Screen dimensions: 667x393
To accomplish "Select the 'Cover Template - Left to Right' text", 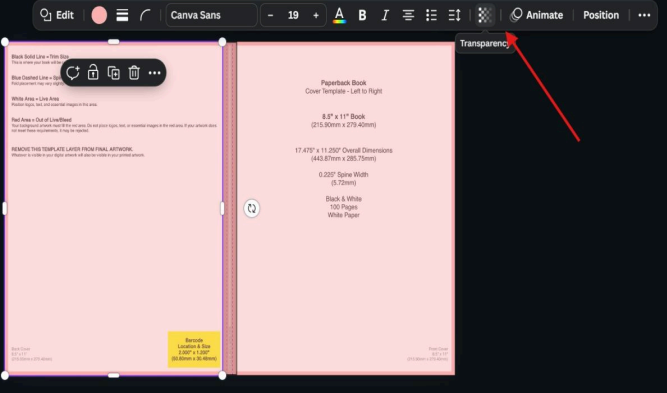I will [343, 91].
